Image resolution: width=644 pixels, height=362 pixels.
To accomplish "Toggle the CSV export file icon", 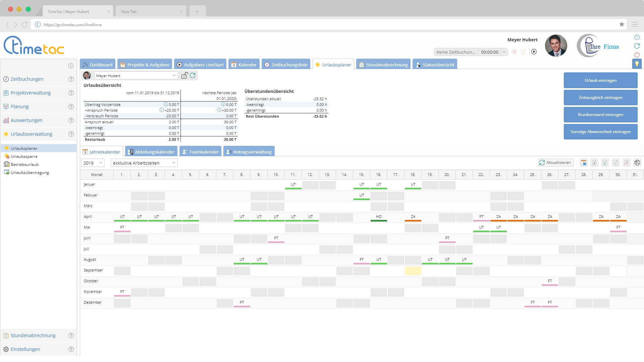I will [x=615, y=163].
